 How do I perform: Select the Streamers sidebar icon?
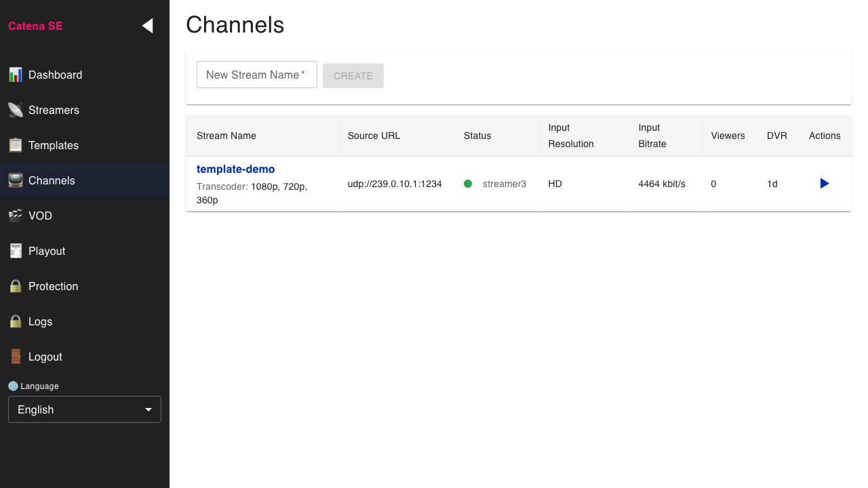pyautogui.click(x=16, y=110)
